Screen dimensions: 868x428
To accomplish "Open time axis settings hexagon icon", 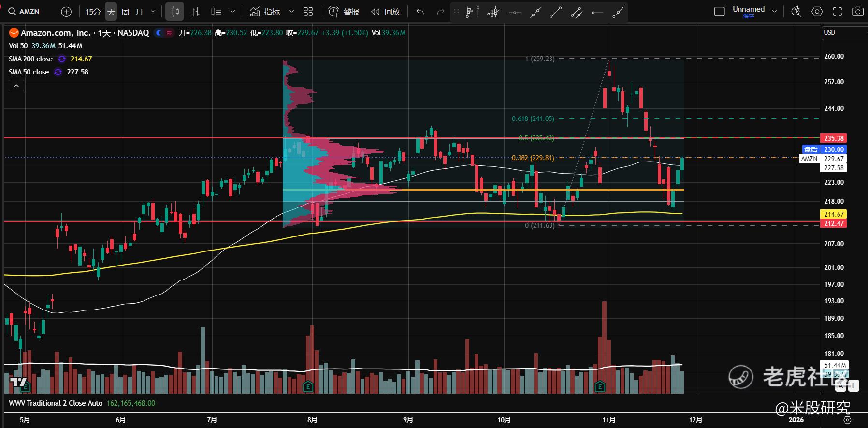I will point(847,420).
